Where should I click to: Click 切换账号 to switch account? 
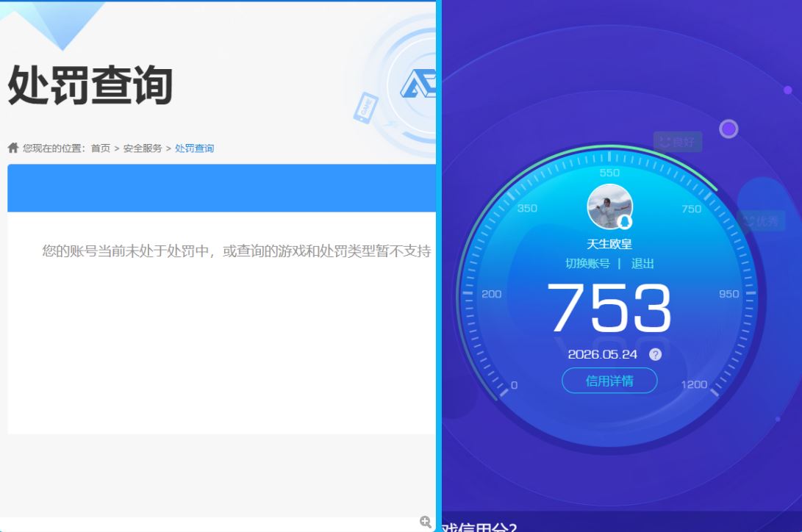(587, 264)
